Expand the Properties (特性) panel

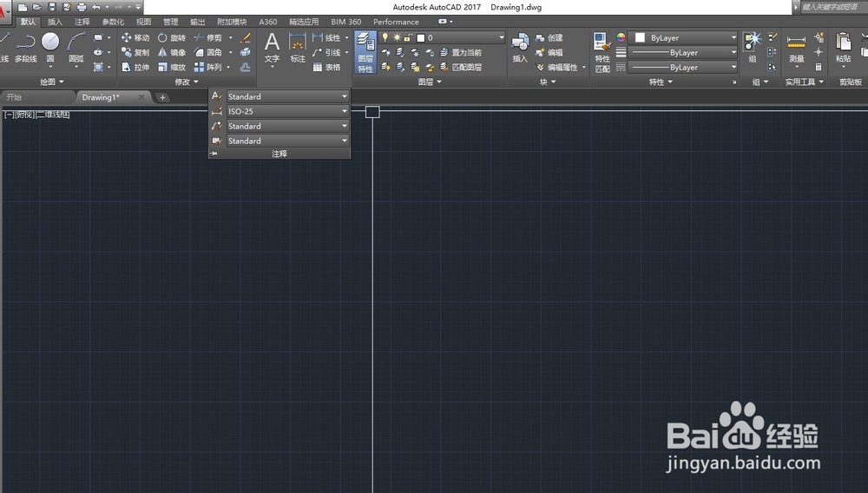coord(661,82)
